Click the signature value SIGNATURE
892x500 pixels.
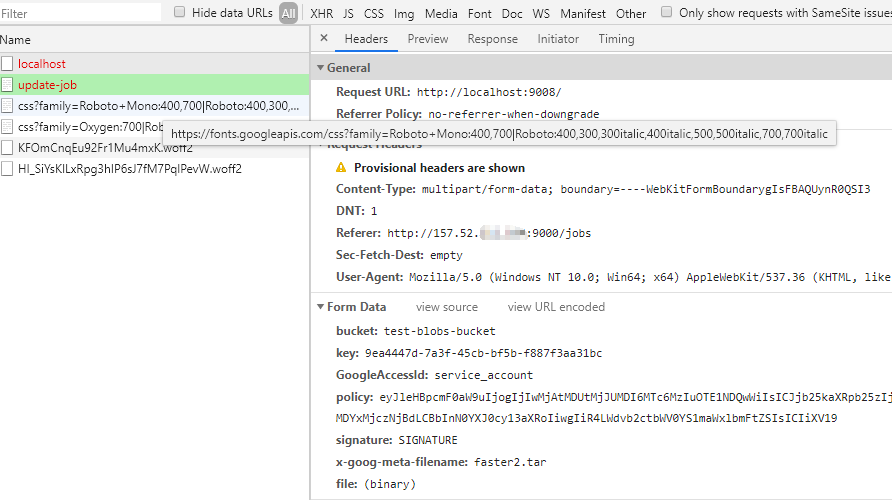[x=428, y=440]
